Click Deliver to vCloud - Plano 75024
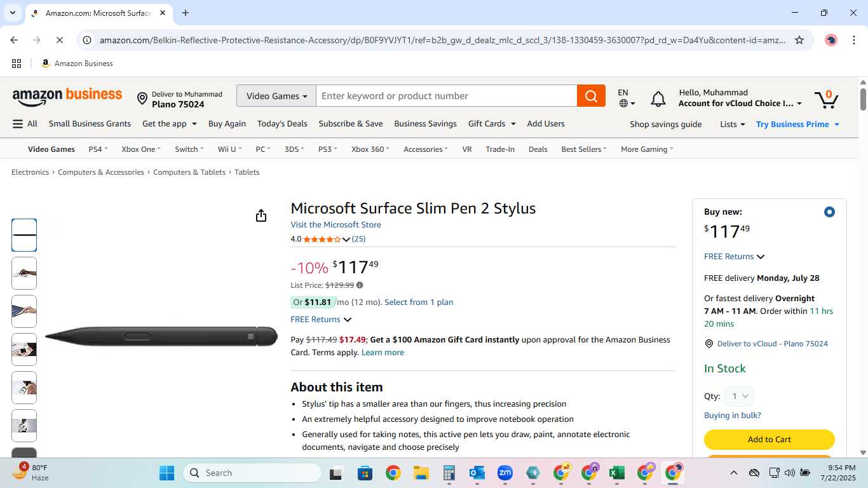868x488 pixels. (772, 344)
